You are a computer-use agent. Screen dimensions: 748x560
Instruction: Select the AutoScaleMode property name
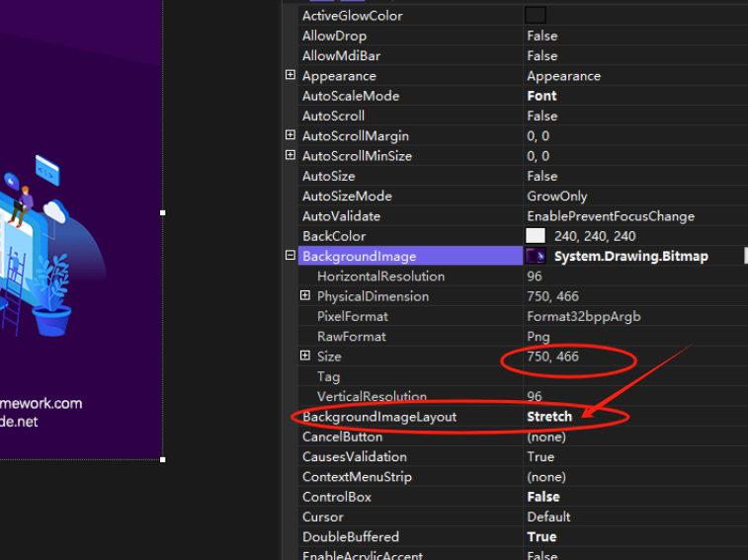351,96
